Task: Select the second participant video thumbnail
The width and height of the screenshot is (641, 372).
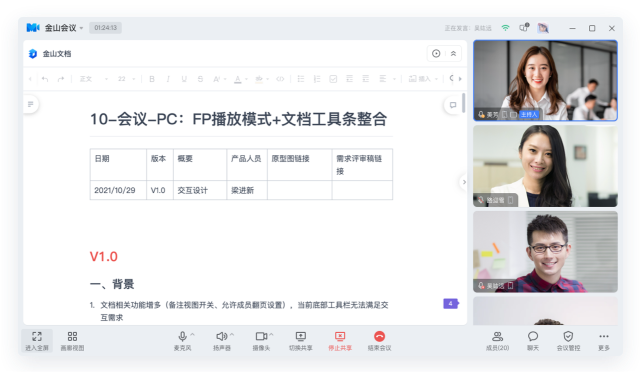Action: (545, 166)
